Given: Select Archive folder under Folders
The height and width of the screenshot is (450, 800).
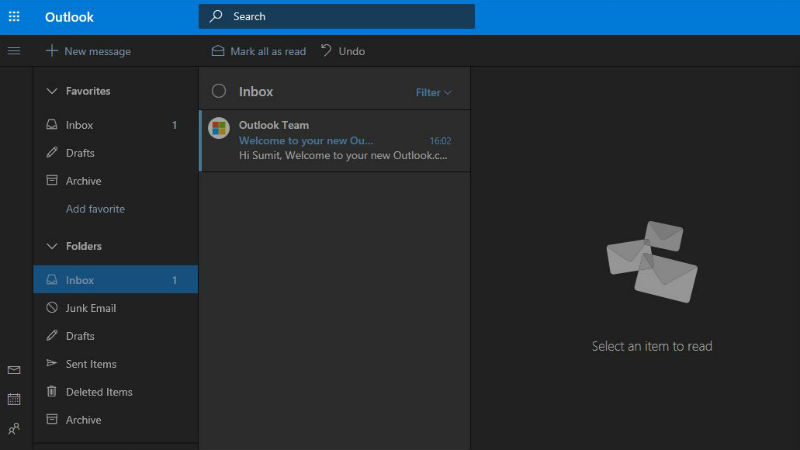Looking at the screenshot, I should point(115,420).
